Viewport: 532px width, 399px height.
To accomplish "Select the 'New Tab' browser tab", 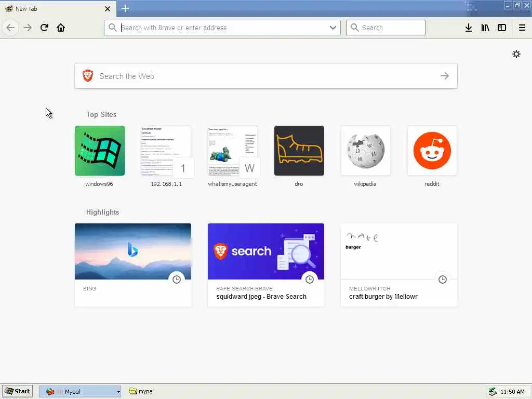I will (x=58, y=9).
